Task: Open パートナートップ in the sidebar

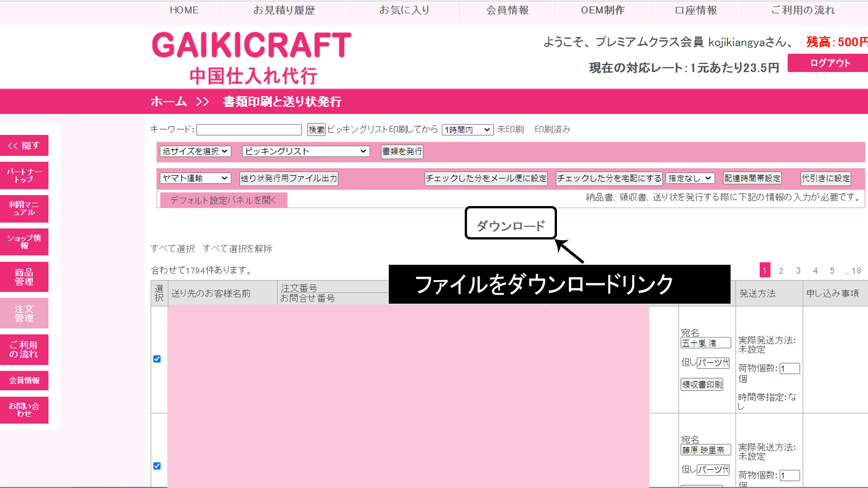Action: [x=24, y=175]
